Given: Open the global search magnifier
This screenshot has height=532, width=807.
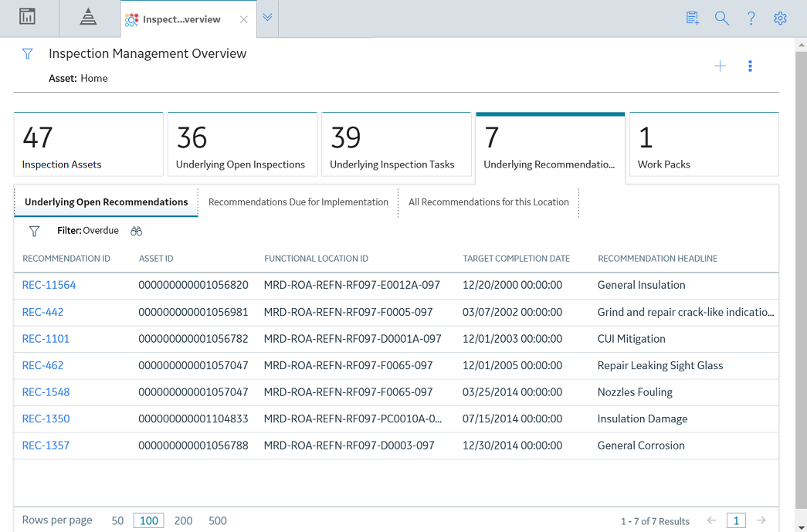Looking at the screenshot, I should coord(722,19).
